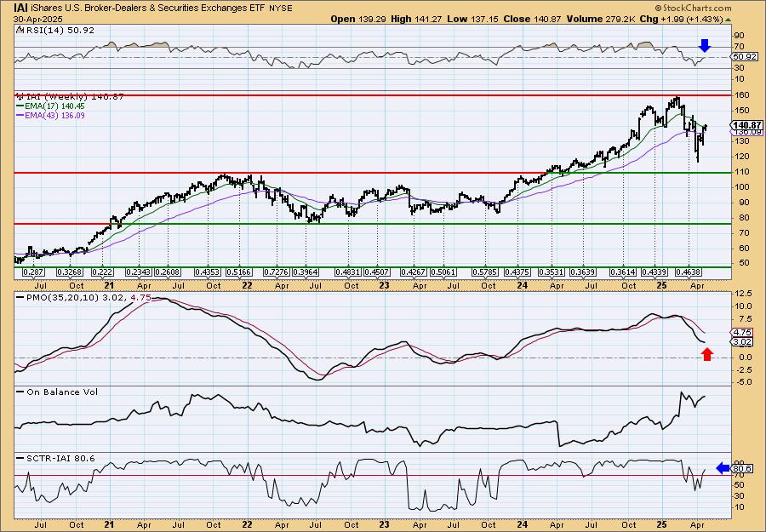Click the black PMO legend line swatch
Screen dimensions: 766x532
(x=20, y=297)
